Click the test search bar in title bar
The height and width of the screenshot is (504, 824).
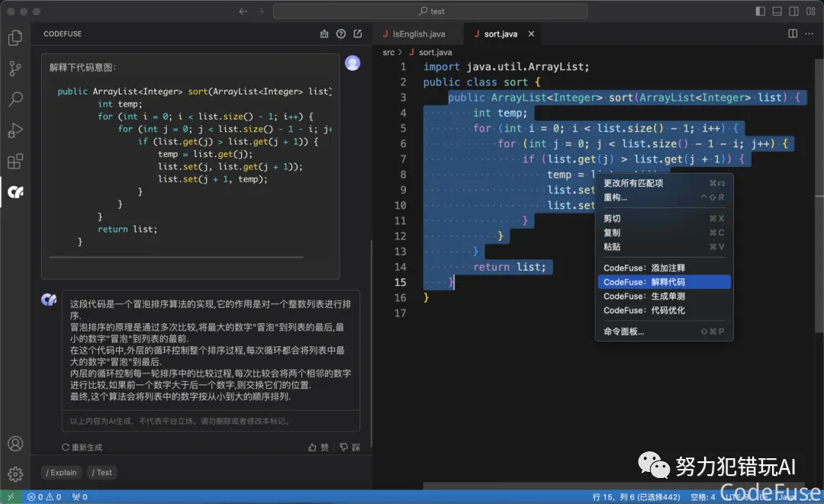pos(430,11)
